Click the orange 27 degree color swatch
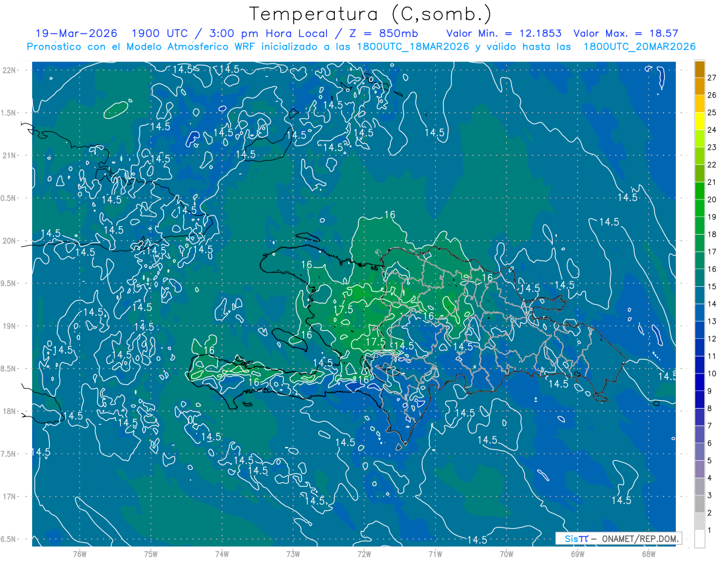 click(x=699, y=69)
